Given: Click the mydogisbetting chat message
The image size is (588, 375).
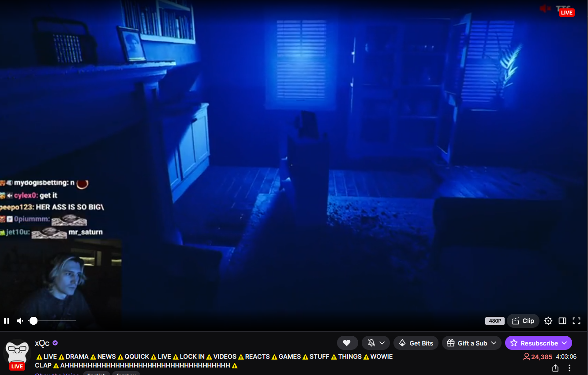Looking at the screenshot, I should [x=44, y=183].
